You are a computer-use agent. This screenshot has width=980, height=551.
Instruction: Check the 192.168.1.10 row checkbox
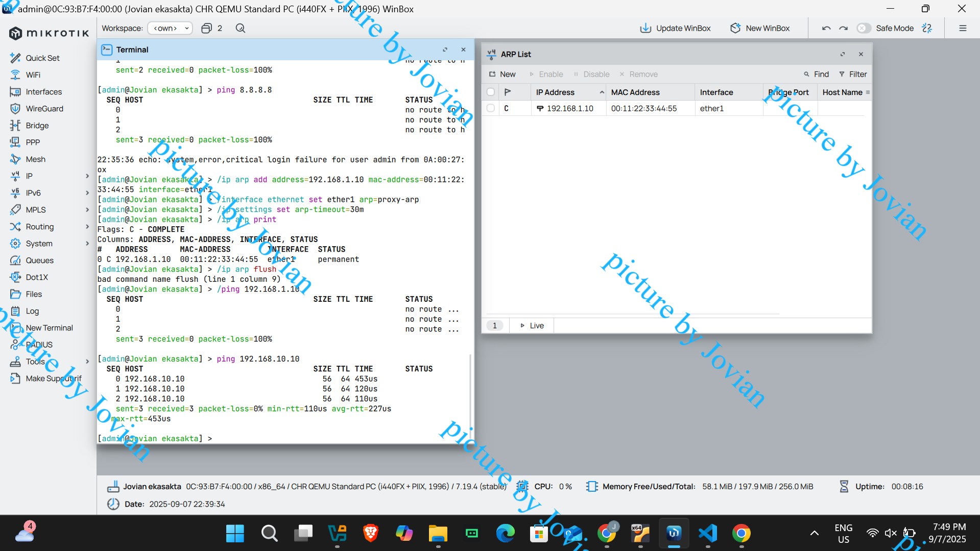click(491, 108)
